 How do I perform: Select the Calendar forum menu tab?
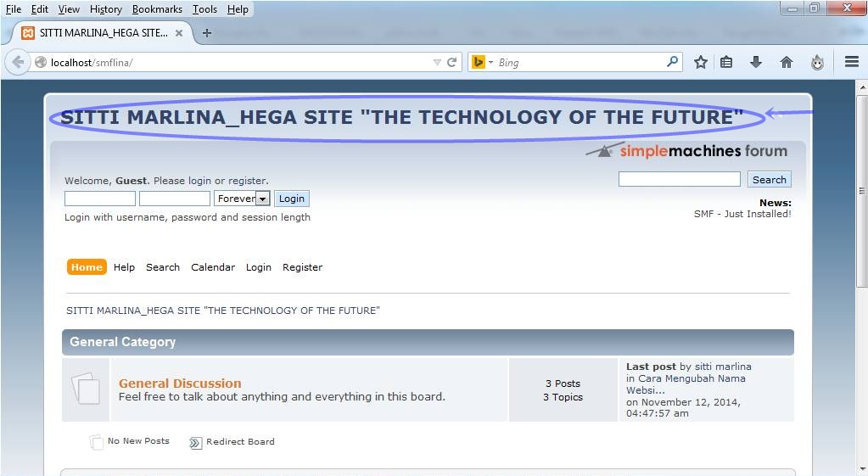(x=212, y=267)
